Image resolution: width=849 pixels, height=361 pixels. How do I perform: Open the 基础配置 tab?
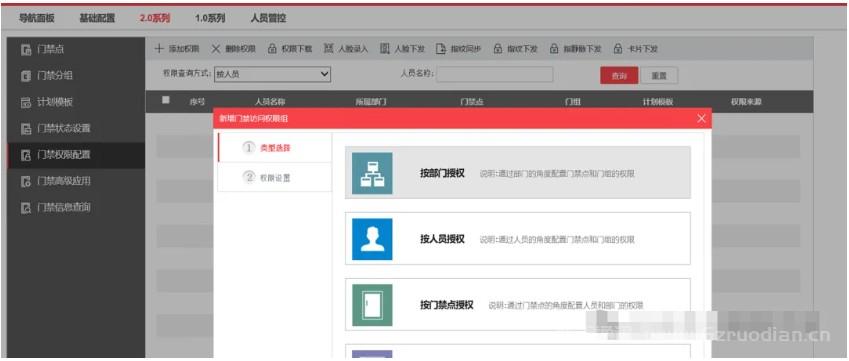coord(97,18)
